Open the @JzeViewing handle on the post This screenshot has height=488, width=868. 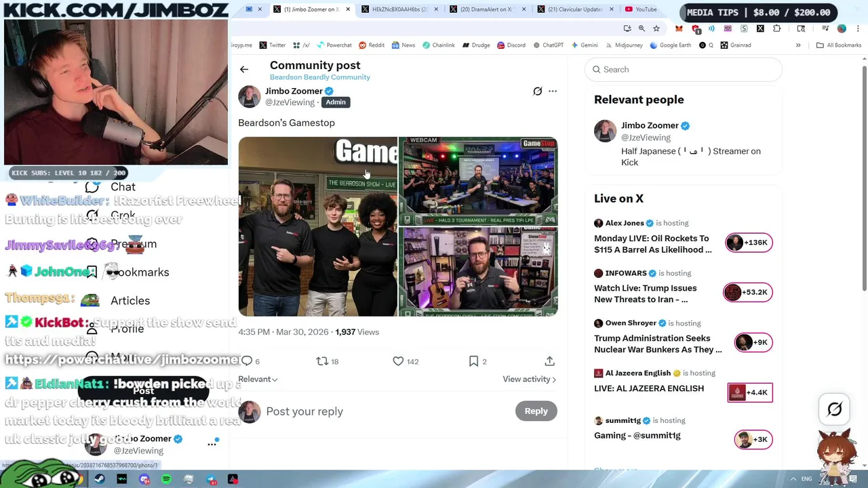290,102
